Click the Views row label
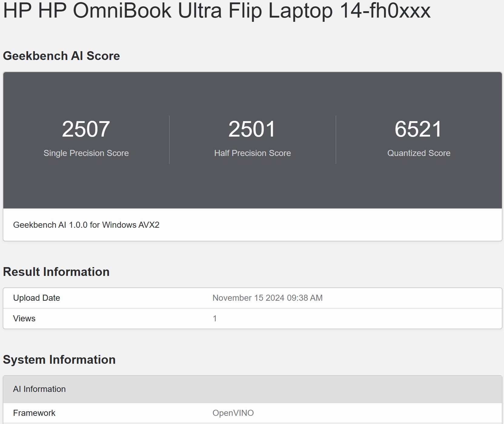Image resolution: width=504 pixels, height=424 pixels. (24, 319)
